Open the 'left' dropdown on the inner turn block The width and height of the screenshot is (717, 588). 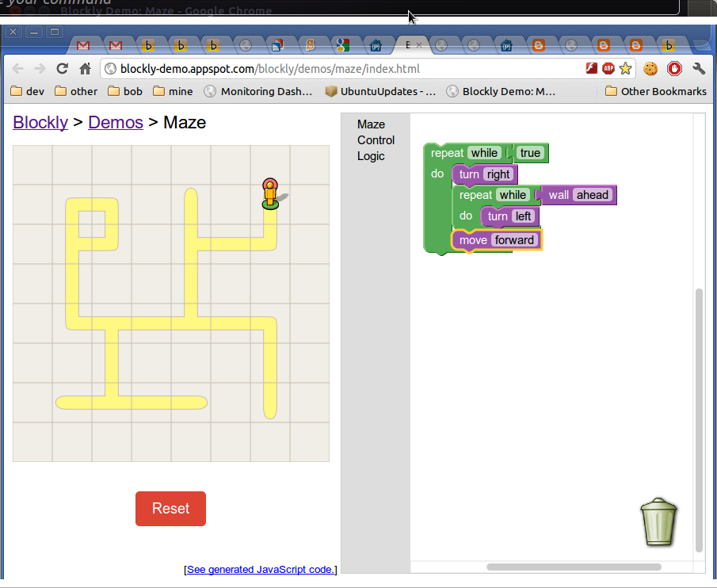coord(522,216)
